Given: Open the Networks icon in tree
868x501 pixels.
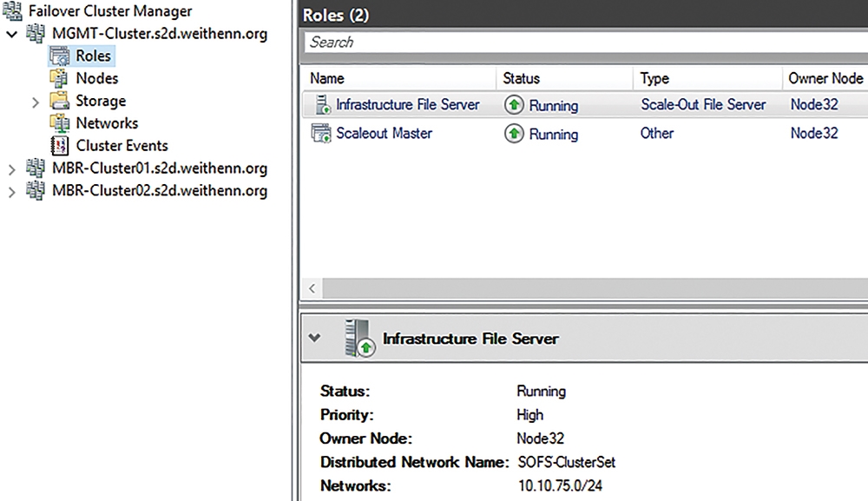Looking at the screenshot, I should [59, 123].
